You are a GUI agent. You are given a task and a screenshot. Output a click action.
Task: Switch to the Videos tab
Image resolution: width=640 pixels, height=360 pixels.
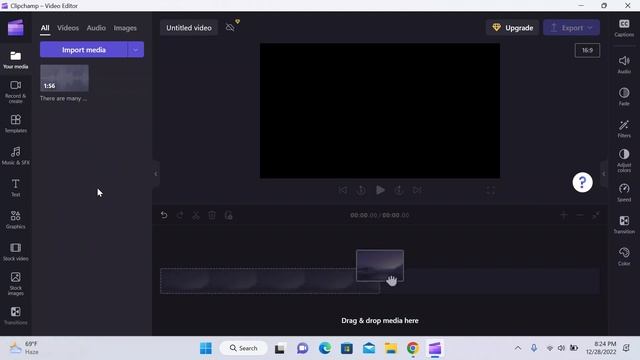[68, 28]
